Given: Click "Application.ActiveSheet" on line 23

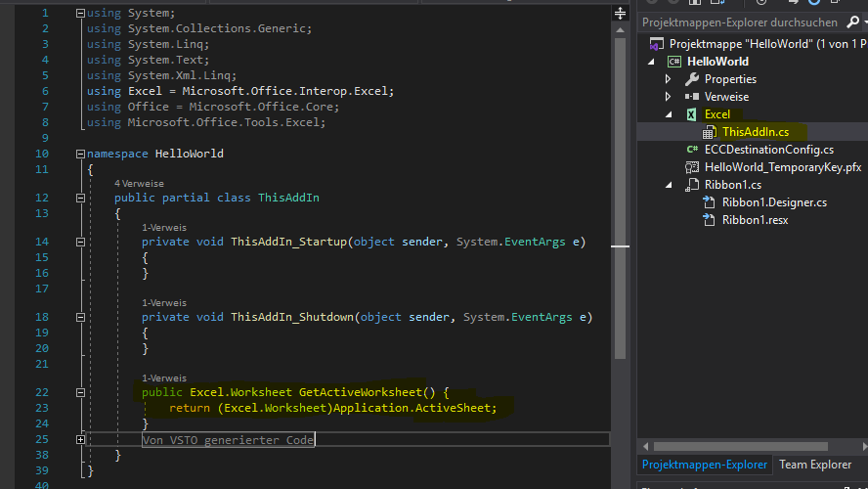Looking at the screenshot, I should 412,408.
